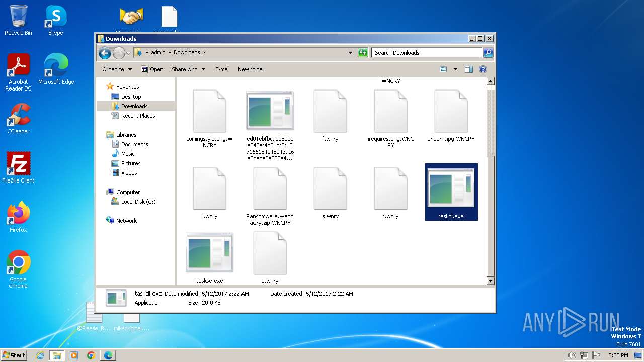644x362 pixels.
Task: Click the Action Center flag icon
Action: 597,355
